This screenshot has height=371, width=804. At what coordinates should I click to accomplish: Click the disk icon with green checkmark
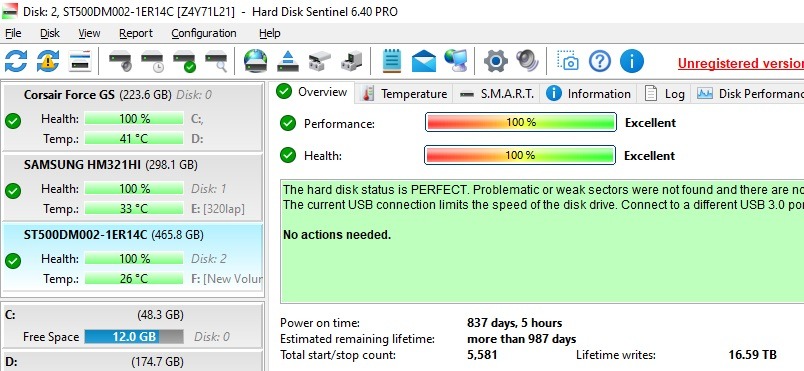(x=185, y=61)
